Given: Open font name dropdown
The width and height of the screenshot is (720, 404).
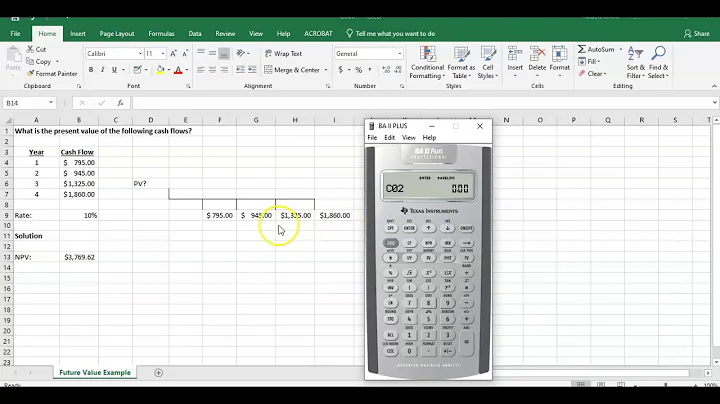Looking at the screenshot, I should [140, 54].
